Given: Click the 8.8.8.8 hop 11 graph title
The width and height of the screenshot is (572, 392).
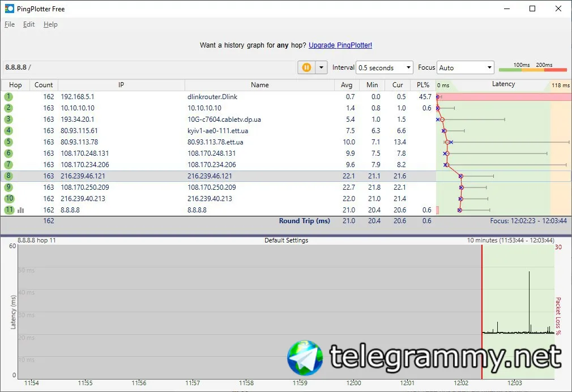Looking at the screenshot, I should (36, 240).
